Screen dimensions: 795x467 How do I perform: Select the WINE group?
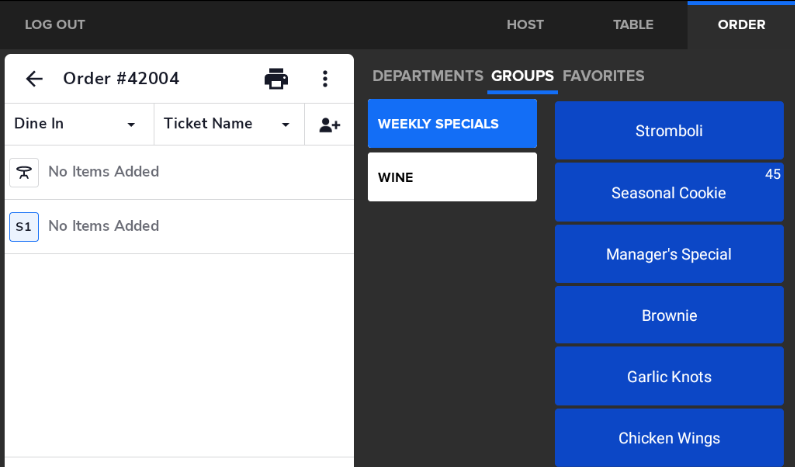pos(452,177)
